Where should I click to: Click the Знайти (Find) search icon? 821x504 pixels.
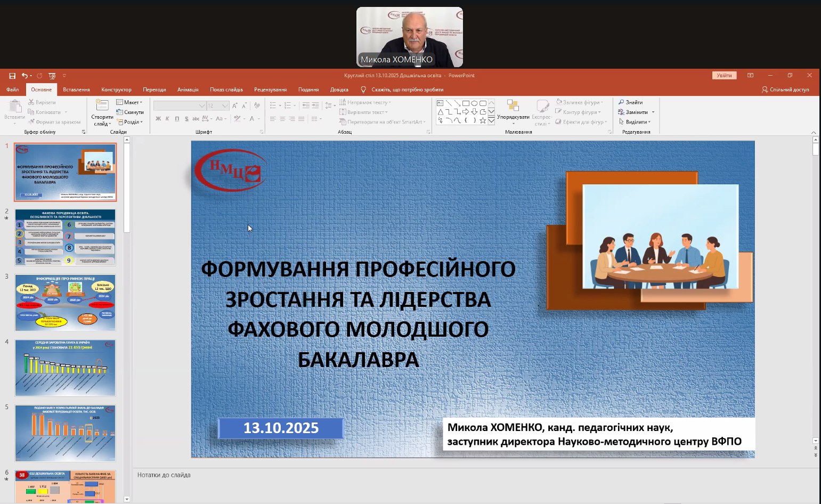pos(621,102)
